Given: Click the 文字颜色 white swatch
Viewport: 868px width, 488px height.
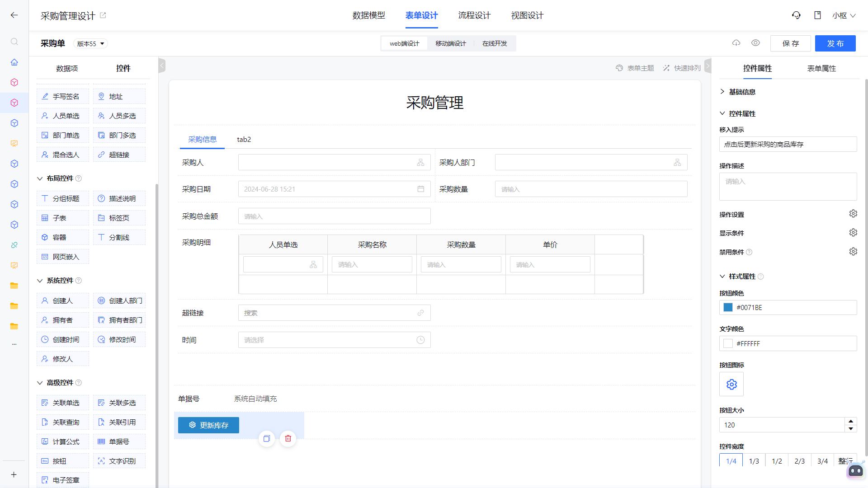Looking at the screenshot, I should pyautogui.click(x=728, y=343).
